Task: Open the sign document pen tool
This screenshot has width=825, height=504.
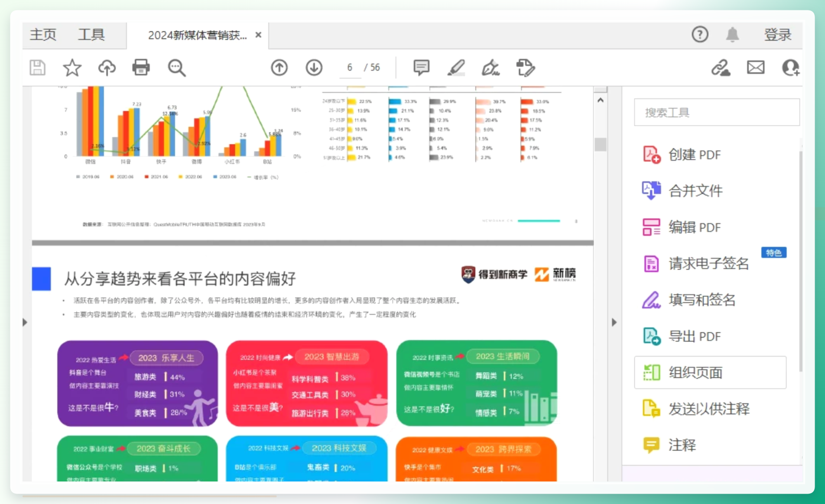Action: (490, 68)
